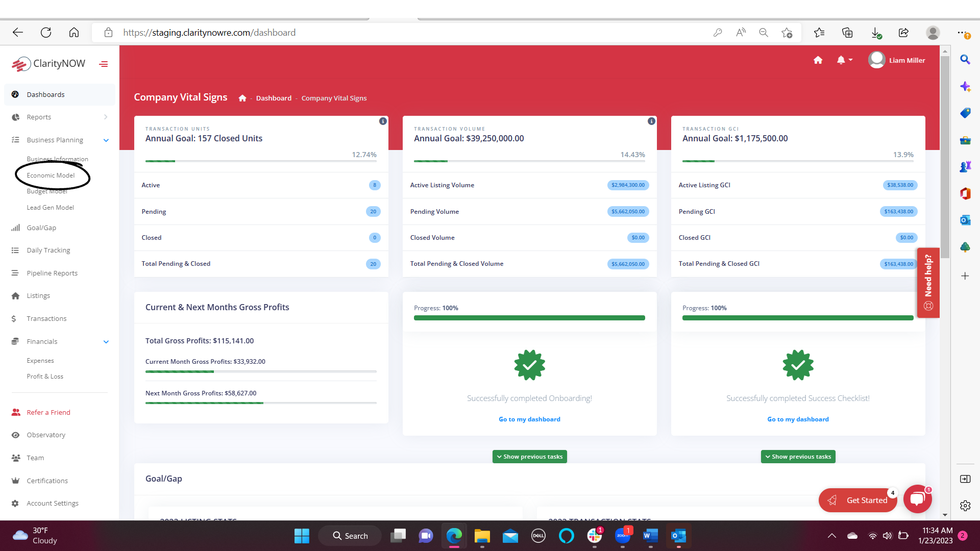Click the Financials sidebar icon
Screen dimensions: 980x551
point(15,341)
